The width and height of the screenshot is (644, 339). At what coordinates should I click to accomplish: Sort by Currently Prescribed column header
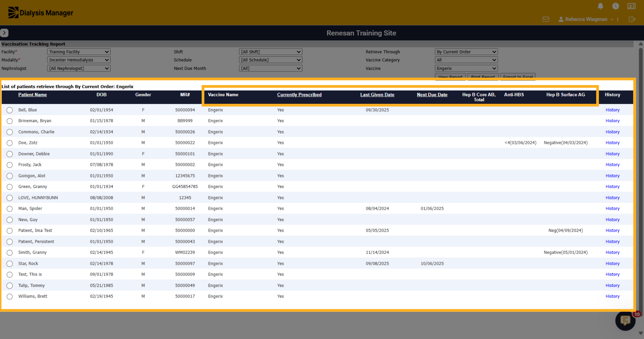point(299,95)
